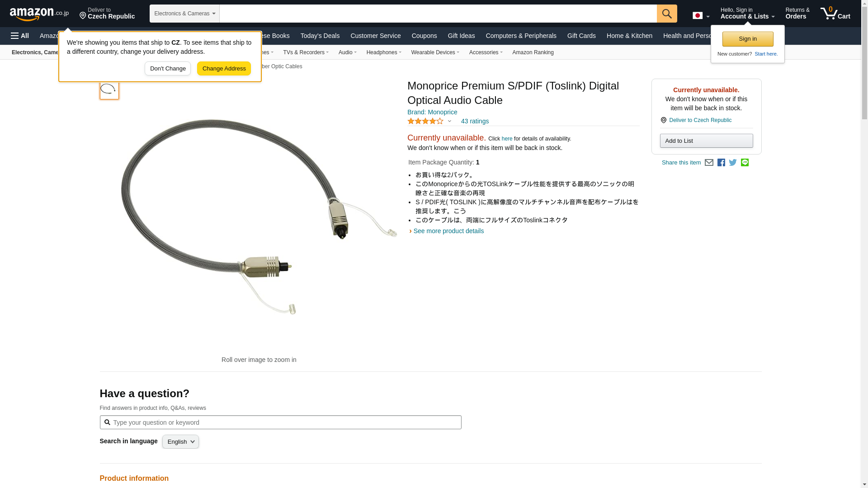This screenshot has height=488, width=868.
Task: Click the search magnifier button
Action: coord(667,14)
